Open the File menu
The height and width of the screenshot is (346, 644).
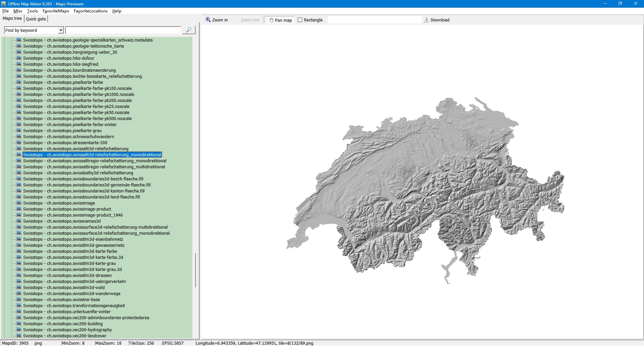5,11
